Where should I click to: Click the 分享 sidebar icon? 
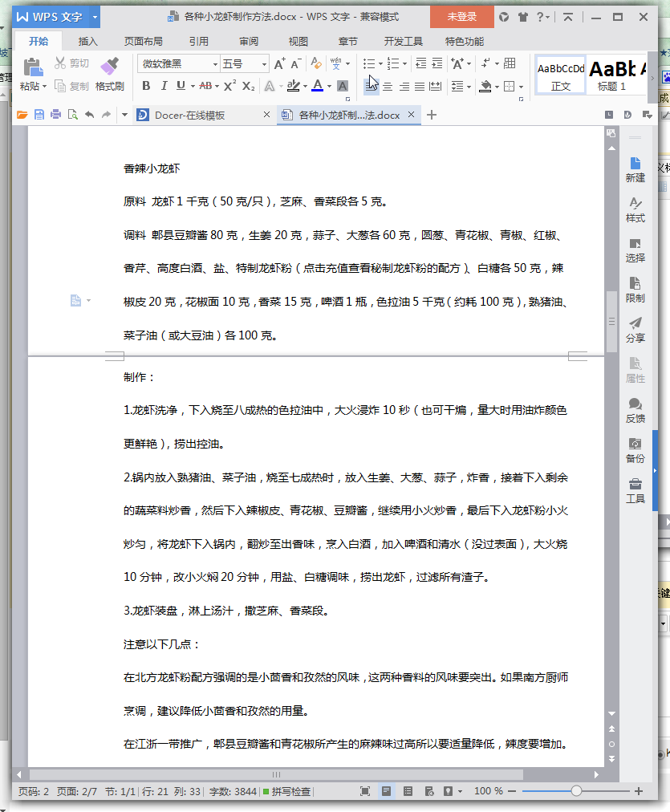635,331
